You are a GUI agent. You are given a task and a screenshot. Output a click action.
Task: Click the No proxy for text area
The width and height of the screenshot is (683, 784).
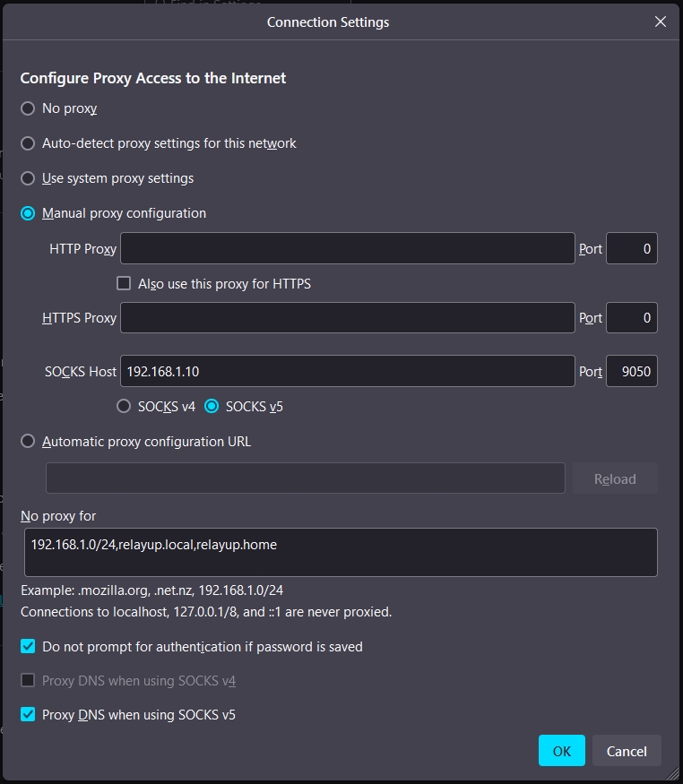(341, 552)
